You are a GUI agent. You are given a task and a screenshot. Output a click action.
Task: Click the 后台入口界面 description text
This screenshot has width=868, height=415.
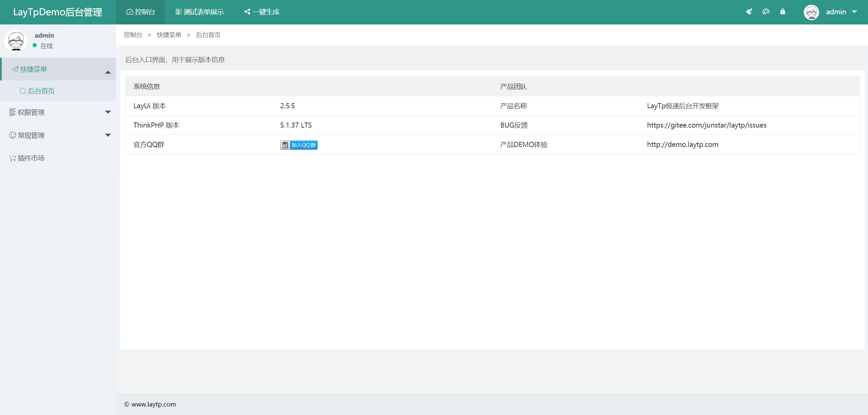pos(175,60)
